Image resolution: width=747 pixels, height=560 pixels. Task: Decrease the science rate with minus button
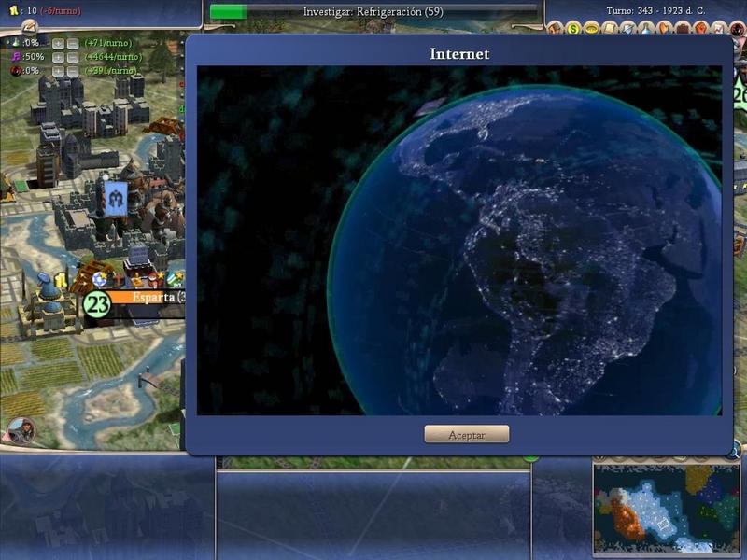(x=73, y=43)
